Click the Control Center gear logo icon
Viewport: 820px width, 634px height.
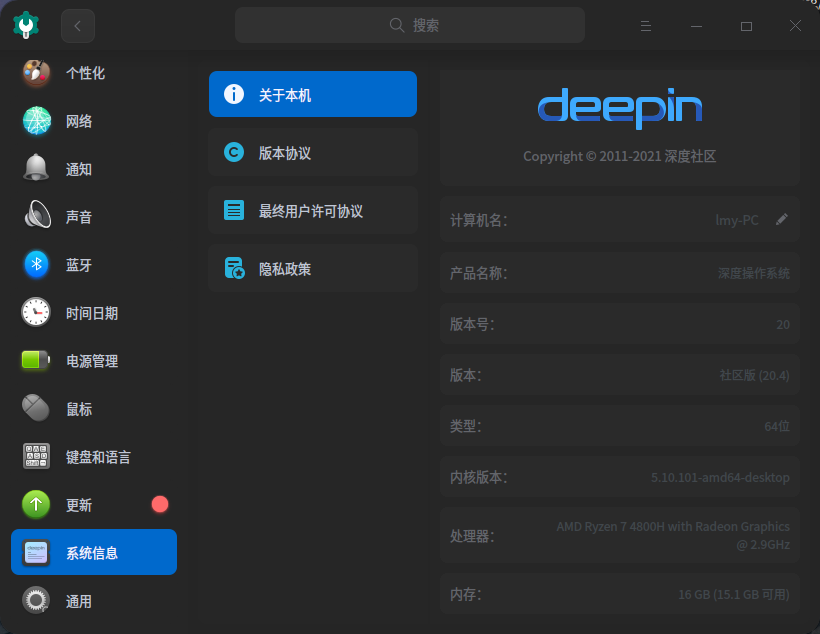coord(26,25)
